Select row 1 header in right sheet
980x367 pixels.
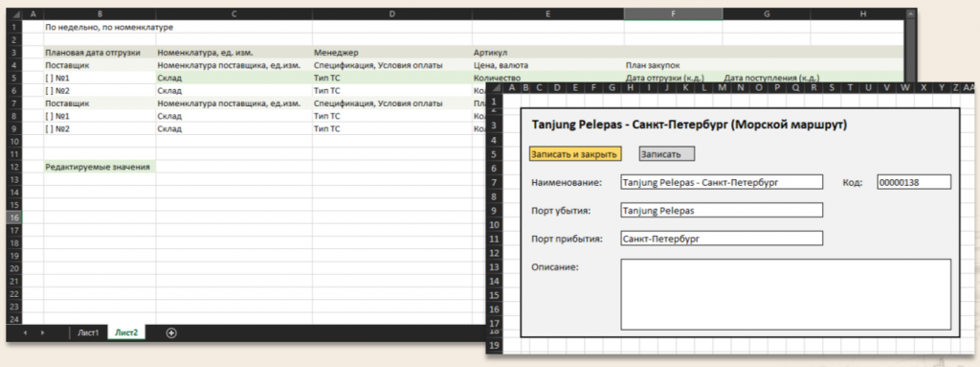click(x=494, y=102)
